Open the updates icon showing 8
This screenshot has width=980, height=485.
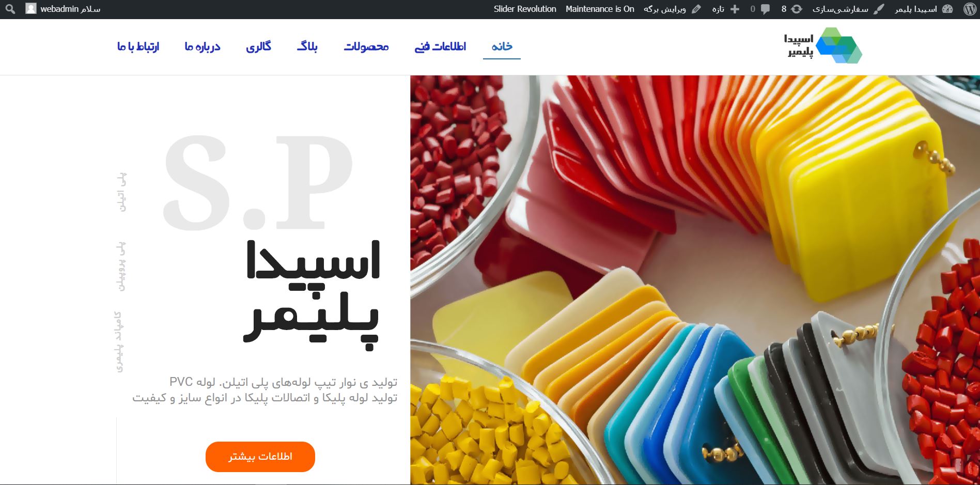point(797,9)
